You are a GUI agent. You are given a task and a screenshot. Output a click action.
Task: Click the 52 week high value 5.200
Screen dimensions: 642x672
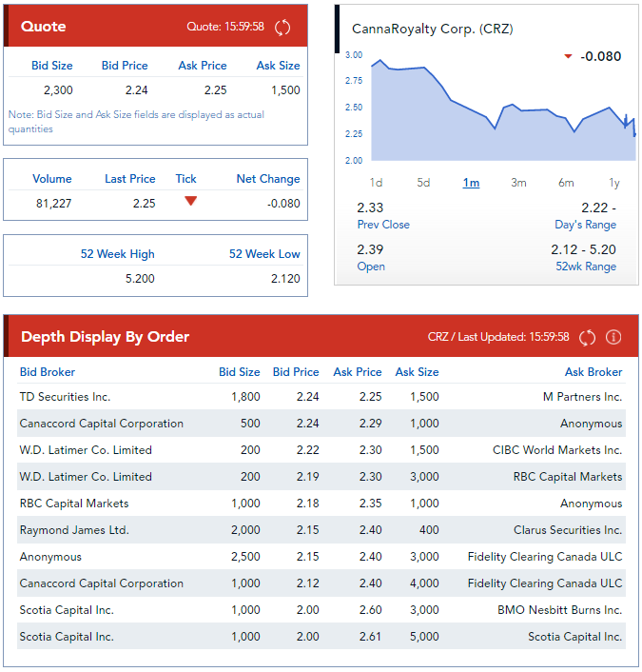point(140,279)
